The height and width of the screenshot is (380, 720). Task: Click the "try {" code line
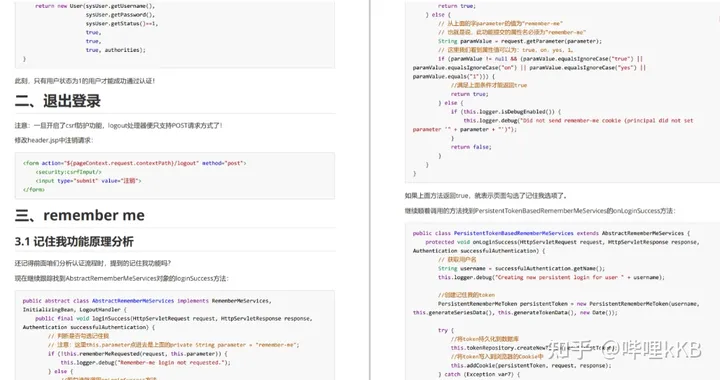[446, 330]
